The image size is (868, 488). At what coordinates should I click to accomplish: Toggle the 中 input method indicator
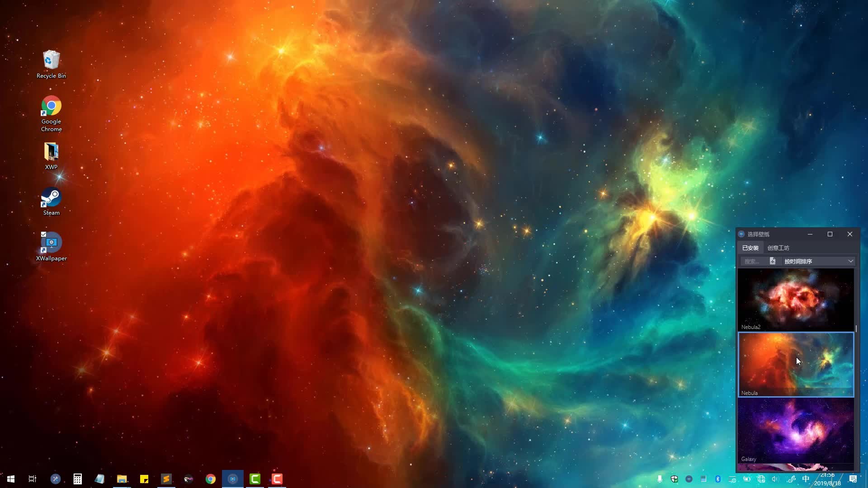[806, 479]
